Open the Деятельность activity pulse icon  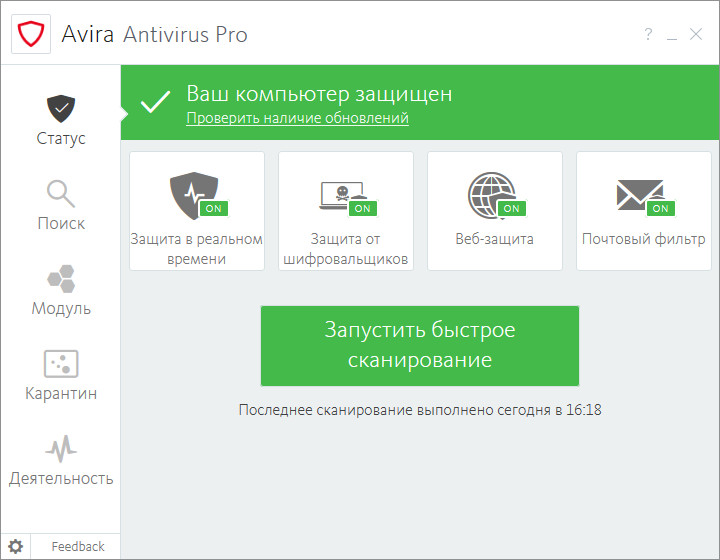pyautogui.click(x=61, y=447)
